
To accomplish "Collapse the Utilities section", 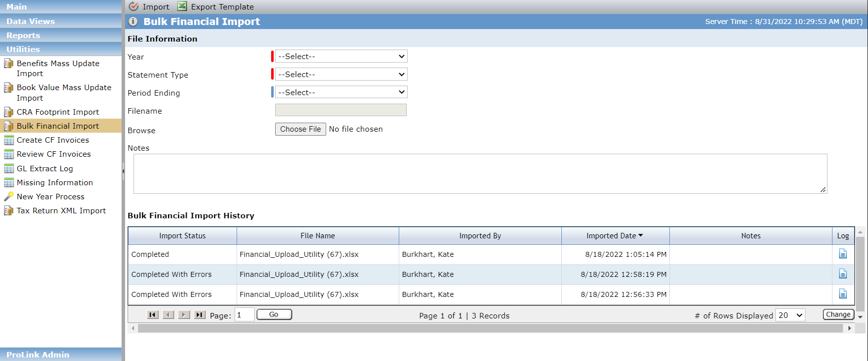I will pos(61,49).
